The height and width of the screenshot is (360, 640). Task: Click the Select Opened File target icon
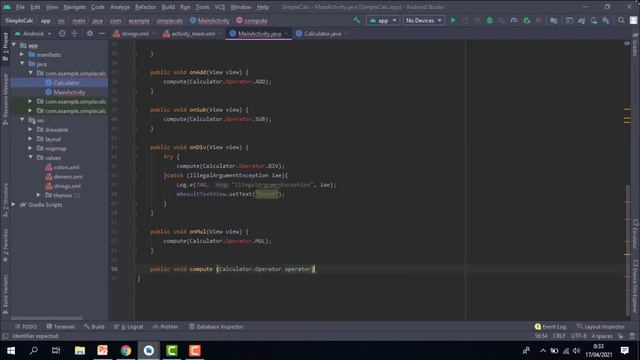tap(62, 33)
